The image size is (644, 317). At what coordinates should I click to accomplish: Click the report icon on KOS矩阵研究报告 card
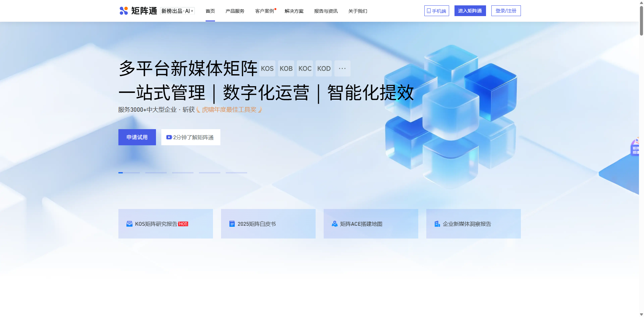click(129, 224)
